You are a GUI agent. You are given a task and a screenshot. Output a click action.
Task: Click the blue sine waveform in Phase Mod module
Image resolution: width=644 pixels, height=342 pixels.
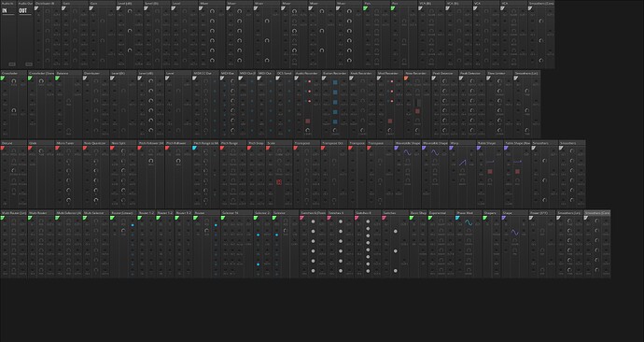[x=469, y=222]
